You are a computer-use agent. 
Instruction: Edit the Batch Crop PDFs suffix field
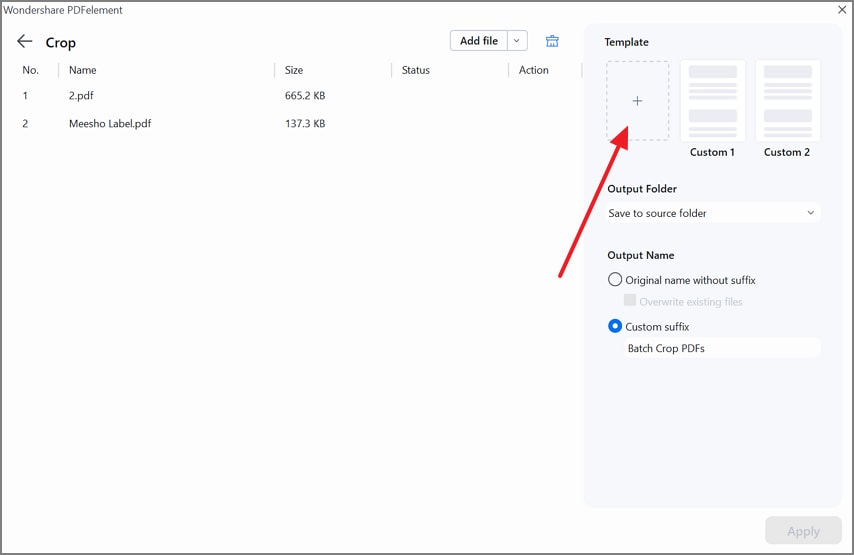coord(720,348)
